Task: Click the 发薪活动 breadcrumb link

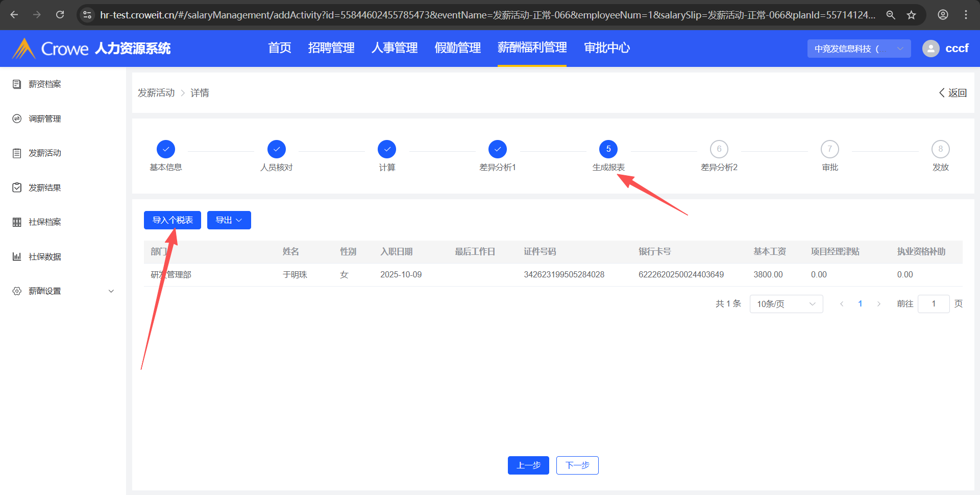Action: click(x=156, y=93)
